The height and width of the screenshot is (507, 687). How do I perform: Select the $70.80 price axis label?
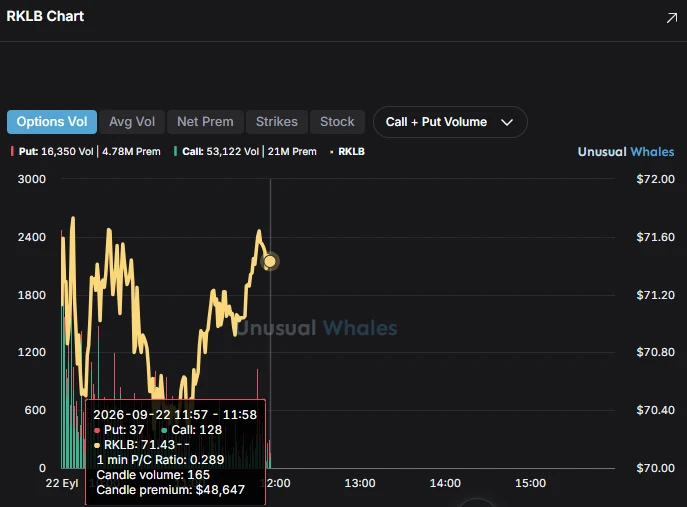point(655,352)
